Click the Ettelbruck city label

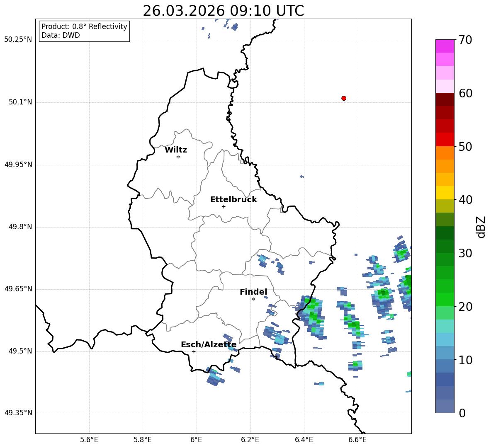coord(233,200)
